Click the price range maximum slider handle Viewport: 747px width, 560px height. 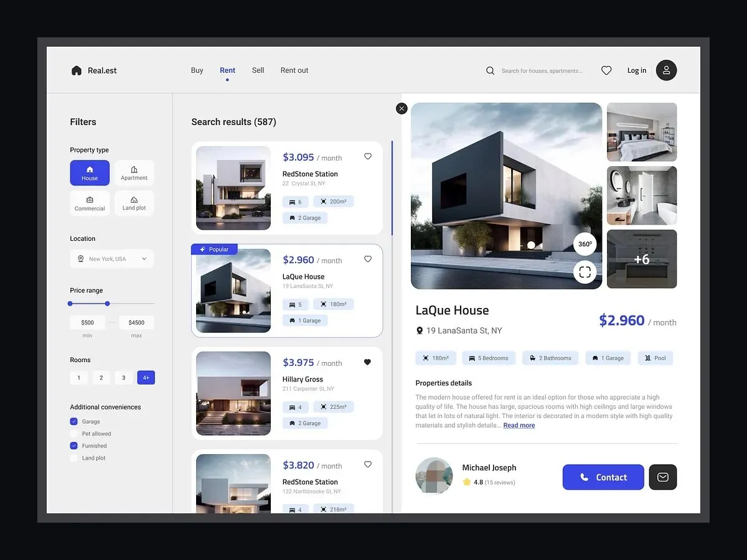click(108, 304)
